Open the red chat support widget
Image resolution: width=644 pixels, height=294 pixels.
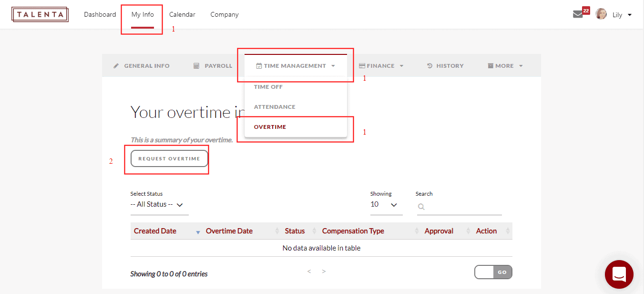pyautogui.click(x=619, y=274)
